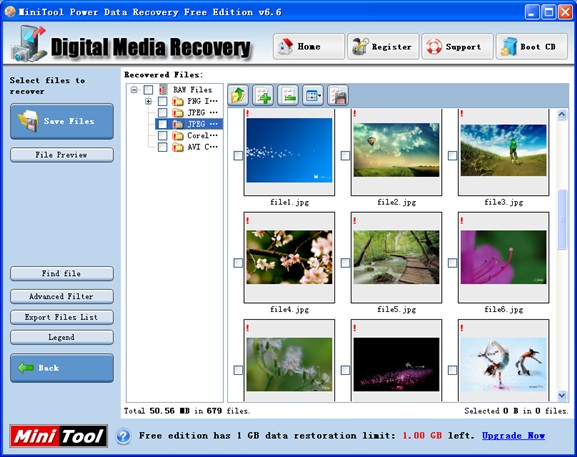
Task: Click 'Total 50.56 MB in 679 files' status
Action: 187,411
